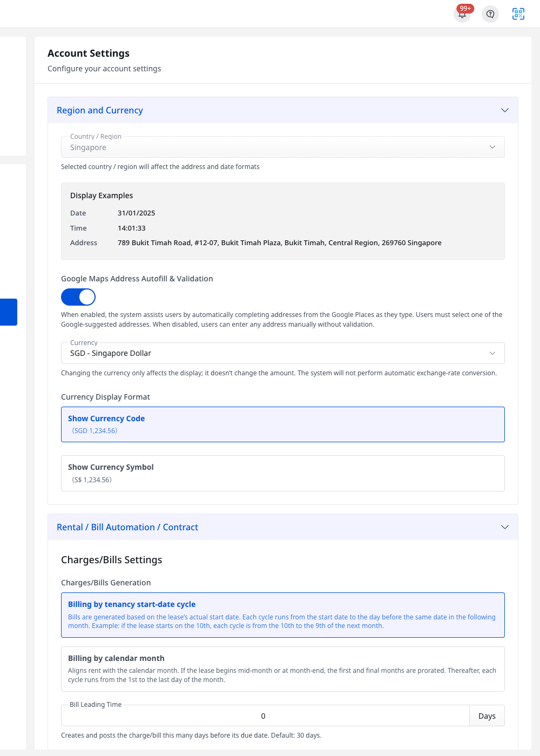Screen dimensions: 540x756
Task: Select the Show Currency Symbol option
Action: [x=283, y=473]
